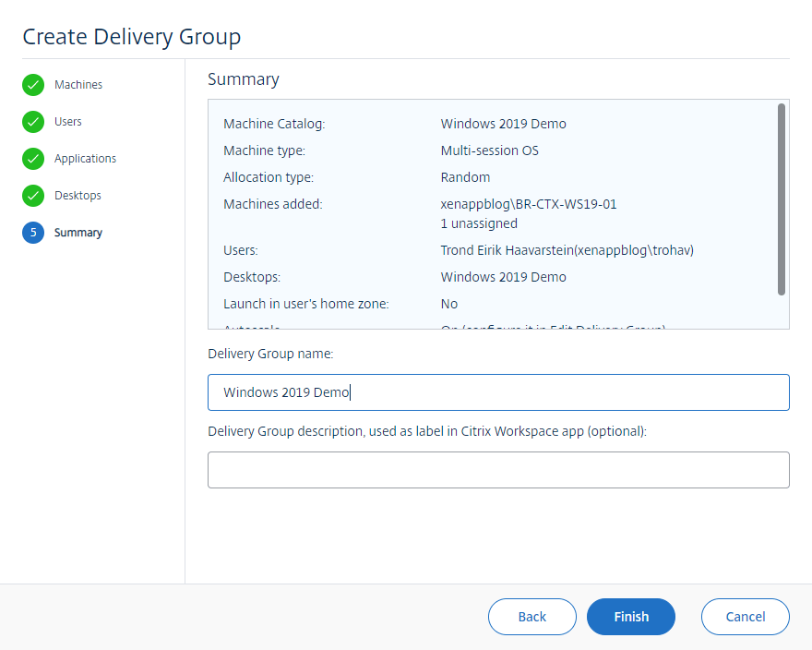812x650 pixels.
Task: Click the summary panel vertical scrollbar
Action: [782, 199]
